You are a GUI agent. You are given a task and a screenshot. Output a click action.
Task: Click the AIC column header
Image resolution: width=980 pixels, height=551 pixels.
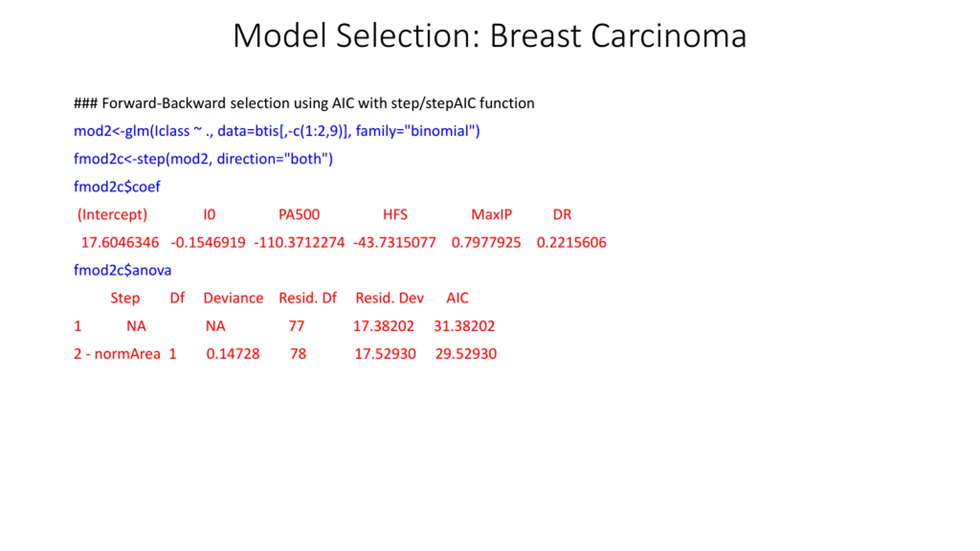(457, 298)
